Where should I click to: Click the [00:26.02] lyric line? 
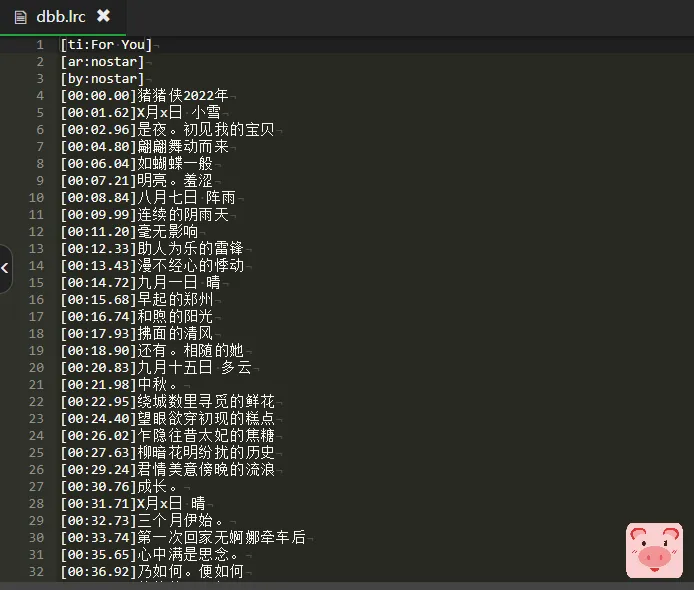tap(167, 436)
